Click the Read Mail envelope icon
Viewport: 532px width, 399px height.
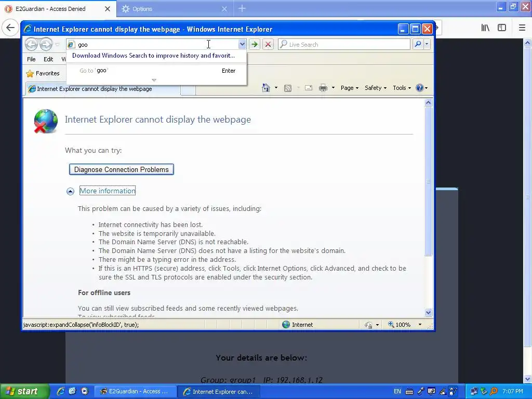[x=309, y=88]
